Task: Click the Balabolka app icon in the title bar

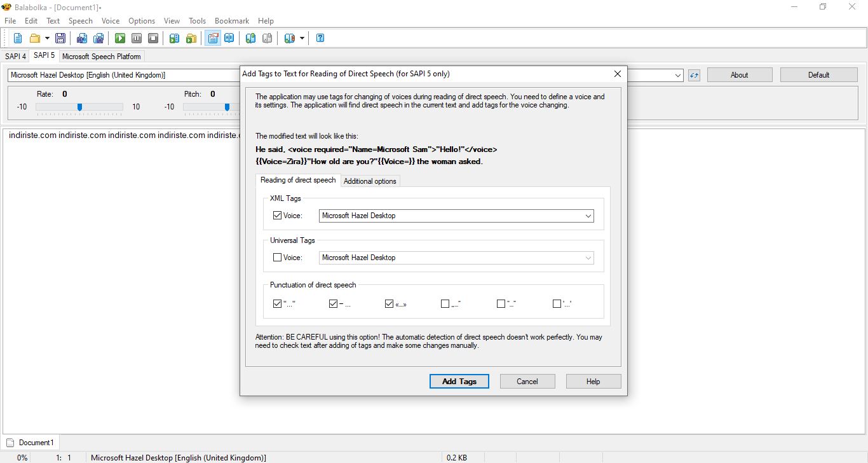Action: click(x=7, y=7)
